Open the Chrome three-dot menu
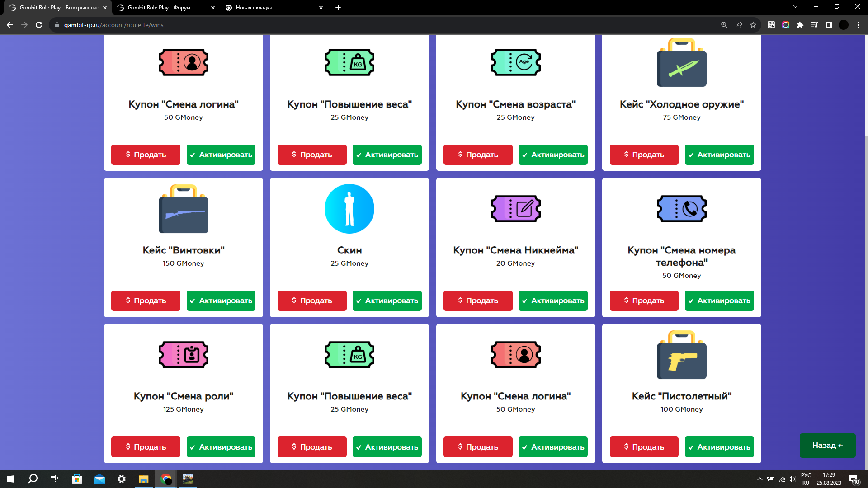Viewport: 868px width, 488px height. tap(858, 25)
